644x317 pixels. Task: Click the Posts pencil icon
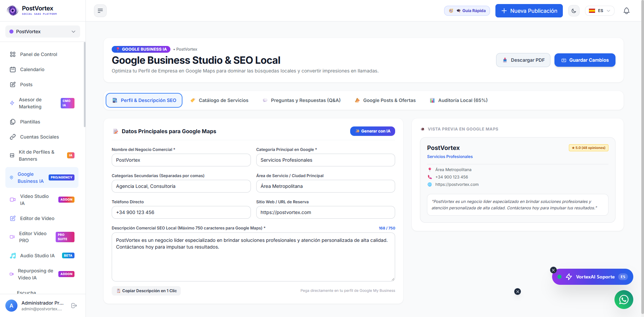click(x=13, y=85)
